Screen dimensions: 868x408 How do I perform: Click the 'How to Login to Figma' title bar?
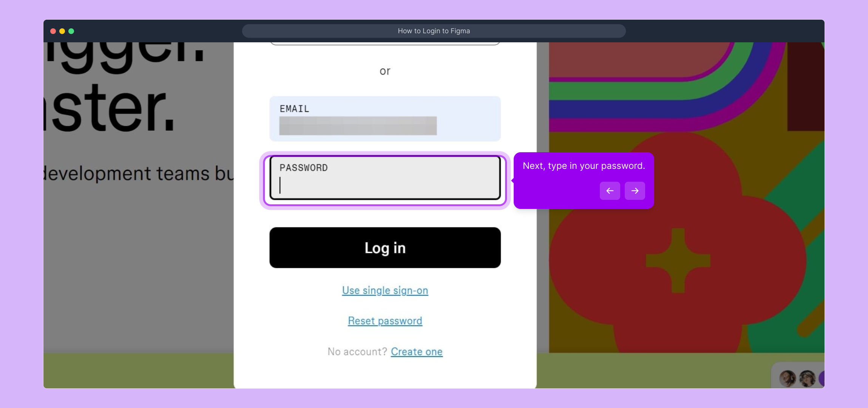point(434,31)
